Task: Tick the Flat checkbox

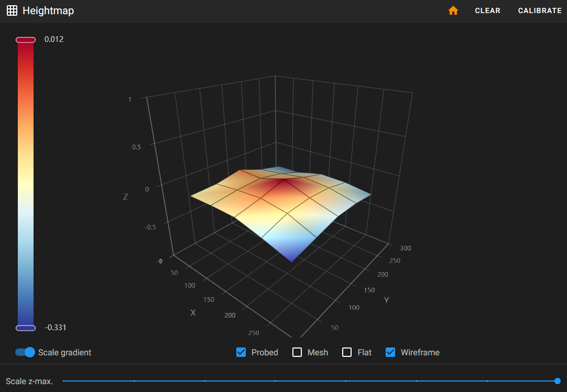Action: (x=347, y=352)
